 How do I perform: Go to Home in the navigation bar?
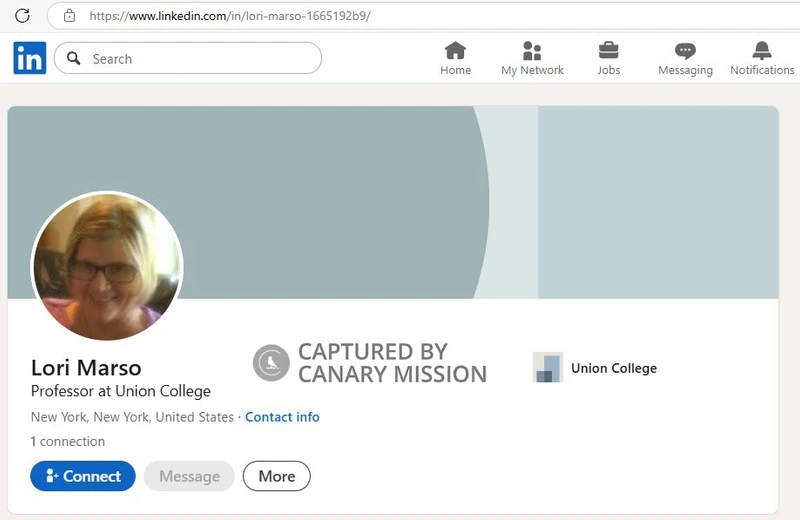pos(455,59)
